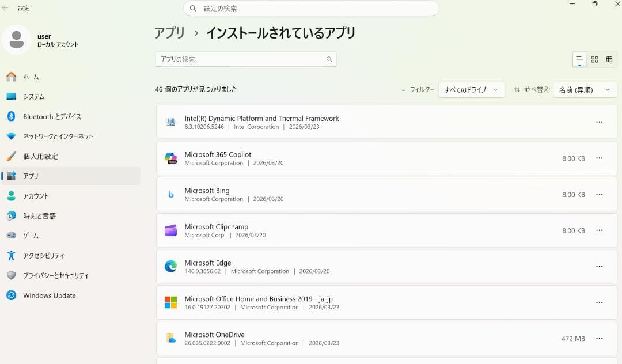Open the 個人用設定 settings page

[x=71, y=156]
